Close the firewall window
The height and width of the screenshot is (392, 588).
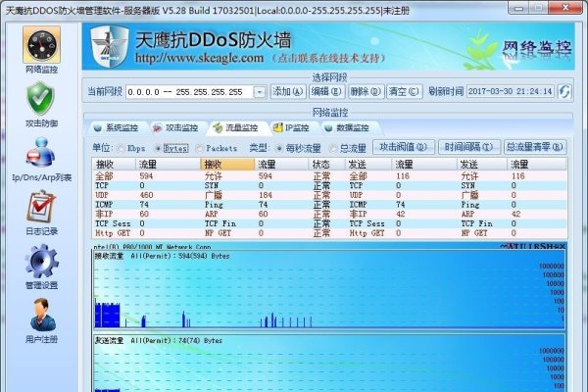pos(565,8)
